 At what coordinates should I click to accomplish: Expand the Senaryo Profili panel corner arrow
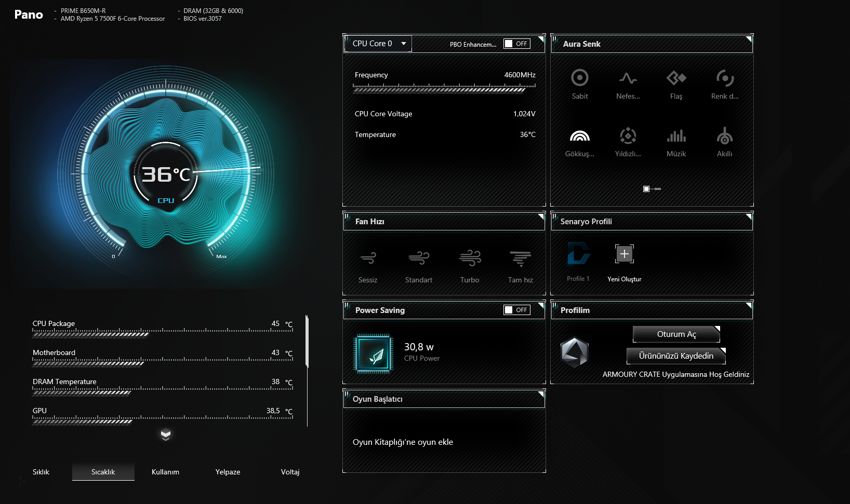pyautogui.click(x=748, y=216)
